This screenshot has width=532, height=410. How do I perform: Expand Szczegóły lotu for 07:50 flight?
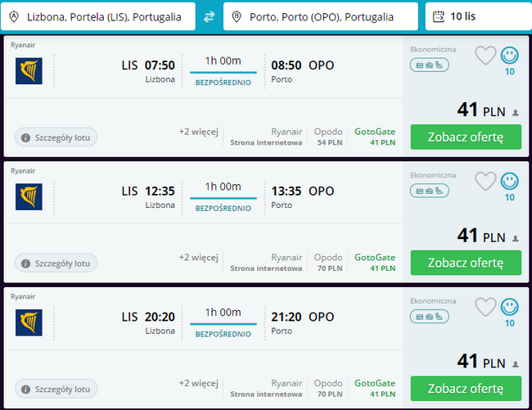tap(56, 137)
